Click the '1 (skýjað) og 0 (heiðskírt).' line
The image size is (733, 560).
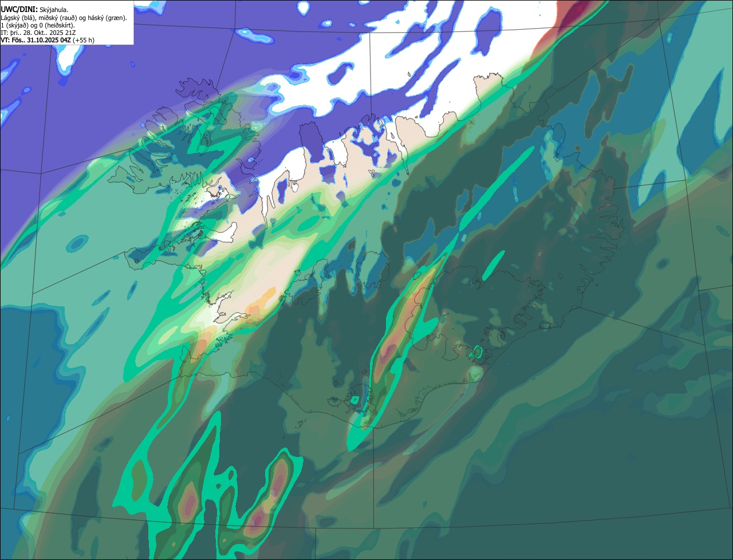[38, 25]
